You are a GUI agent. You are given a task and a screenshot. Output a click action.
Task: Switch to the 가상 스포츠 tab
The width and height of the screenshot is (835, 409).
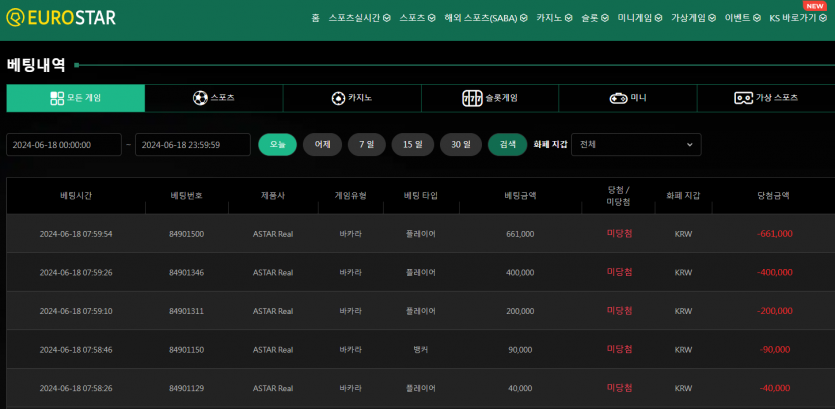pyautogui.click(x=766, y=98)
